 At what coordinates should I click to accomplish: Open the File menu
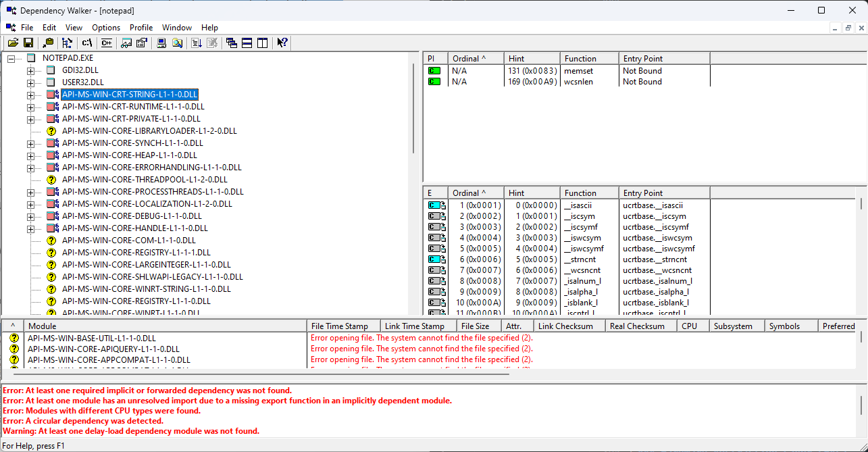27,28
